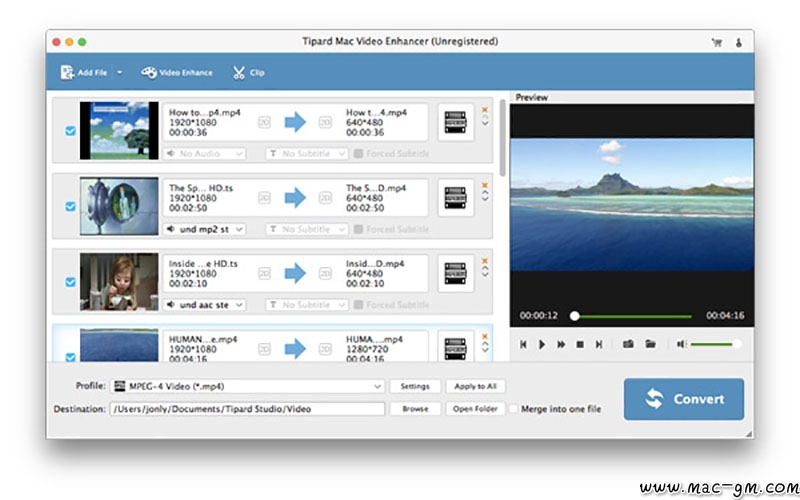The image size is (800, 500).
Task: Open output format icon for Inside ...e HD.ts
Action: [455, 273]
